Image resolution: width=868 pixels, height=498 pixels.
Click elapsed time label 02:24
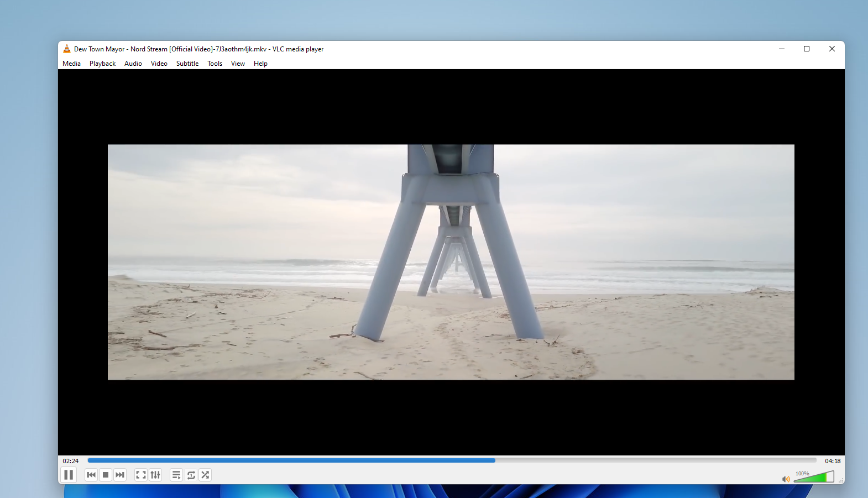(71, 461)
